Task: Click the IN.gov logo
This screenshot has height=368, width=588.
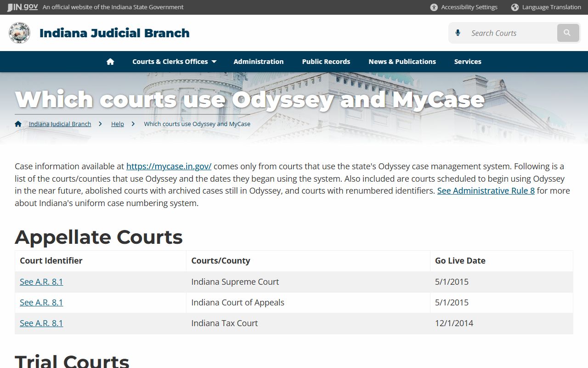Action: coord(23,7)
